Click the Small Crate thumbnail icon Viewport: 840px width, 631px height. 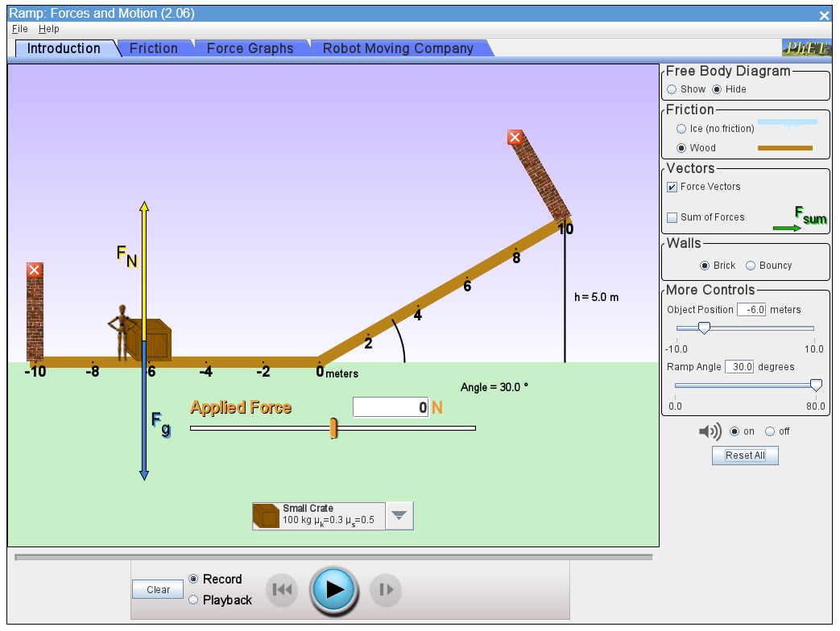click(x=266, y=516)
